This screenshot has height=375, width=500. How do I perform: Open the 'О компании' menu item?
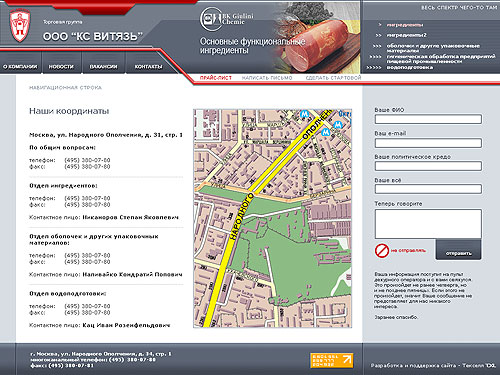(x=20, y=67)
